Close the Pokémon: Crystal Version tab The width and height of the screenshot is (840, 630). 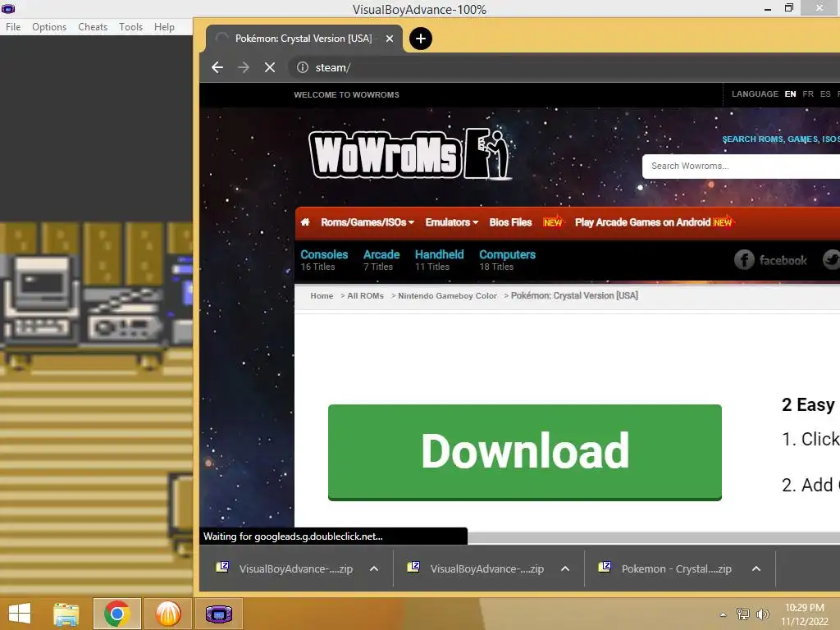390,39
